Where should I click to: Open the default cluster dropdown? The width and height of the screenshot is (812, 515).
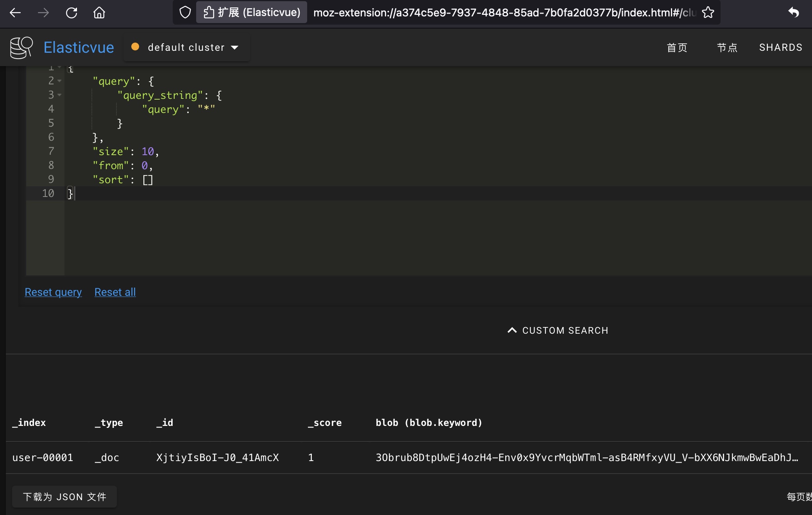[x=186, y=47]
